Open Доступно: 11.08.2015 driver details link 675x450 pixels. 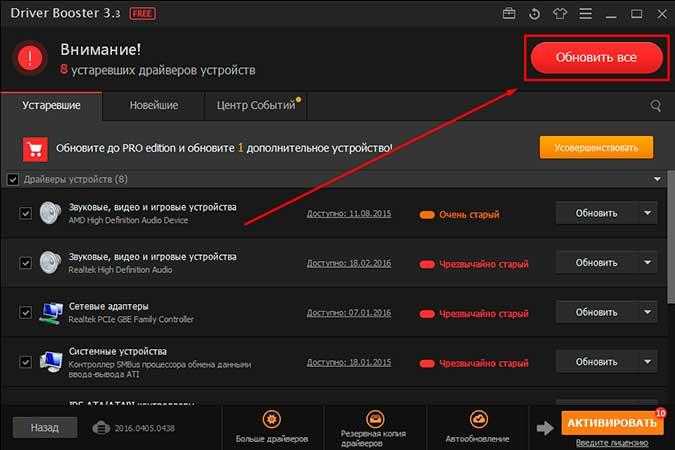349,214
